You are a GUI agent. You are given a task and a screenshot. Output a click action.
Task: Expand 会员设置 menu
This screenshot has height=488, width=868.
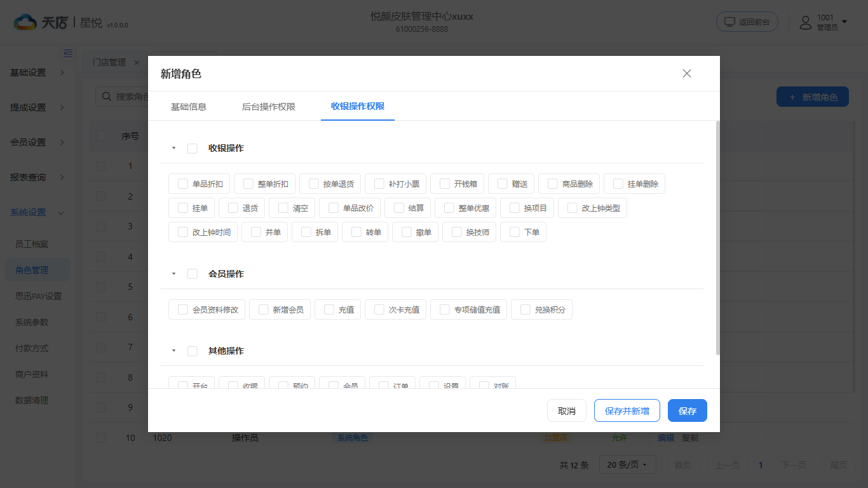[37, 142]
